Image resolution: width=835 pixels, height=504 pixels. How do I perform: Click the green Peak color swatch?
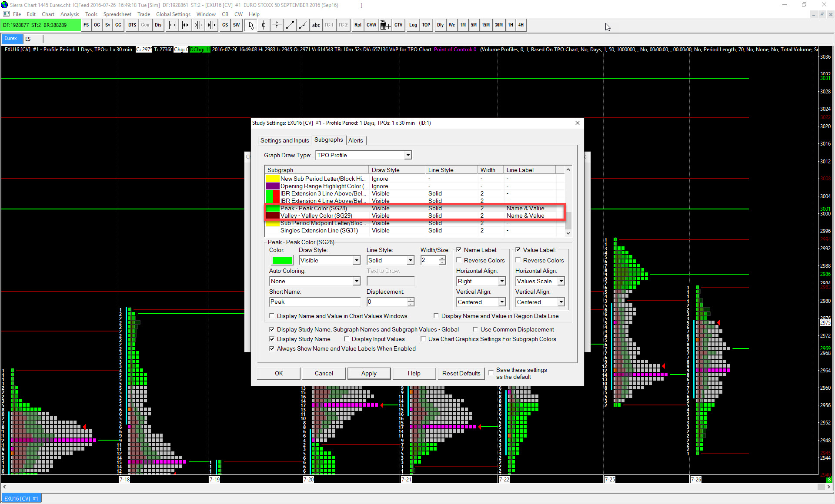click(282, 260)
